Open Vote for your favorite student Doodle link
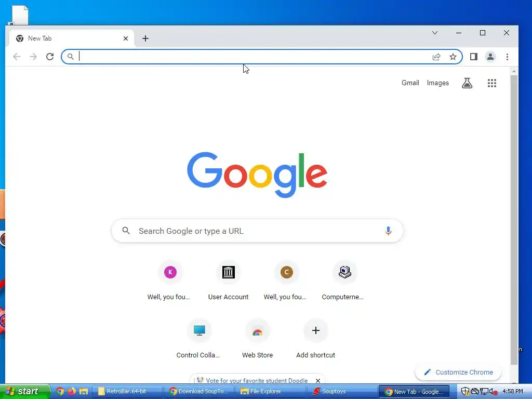 click(257, 381)
